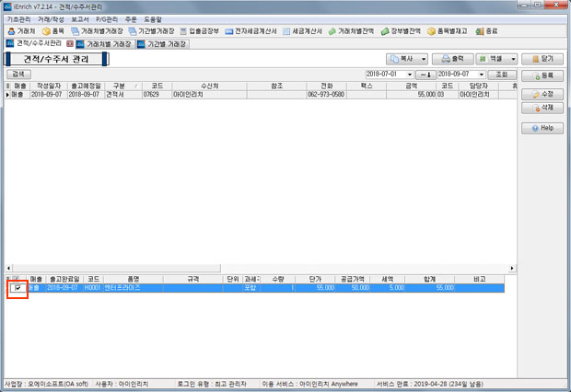
Task: Click the 종료 exit toolbar icon
Action: [x=493, y=30]
